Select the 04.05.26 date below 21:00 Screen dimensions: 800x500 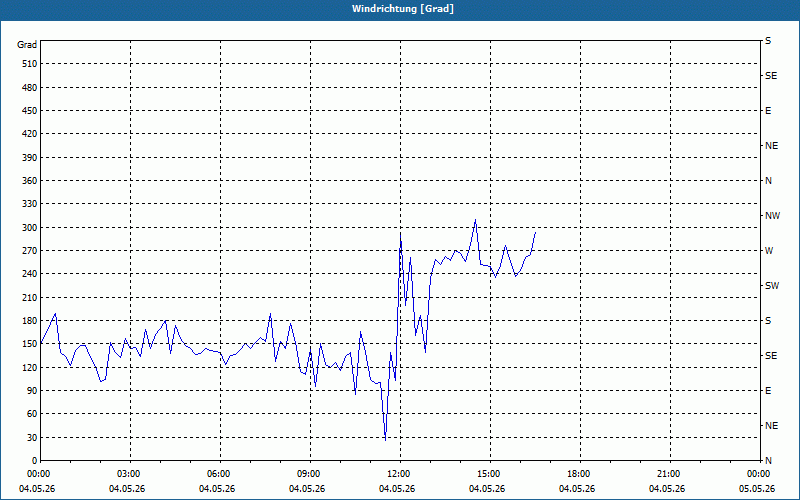[x=666, y=489]
